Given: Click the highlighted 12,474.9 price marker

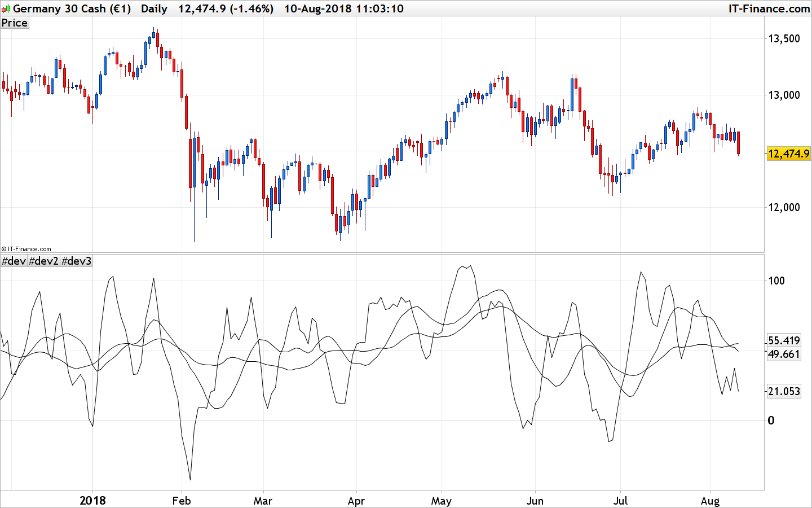Looking at the screenshot, I should [x=789, y=152].
